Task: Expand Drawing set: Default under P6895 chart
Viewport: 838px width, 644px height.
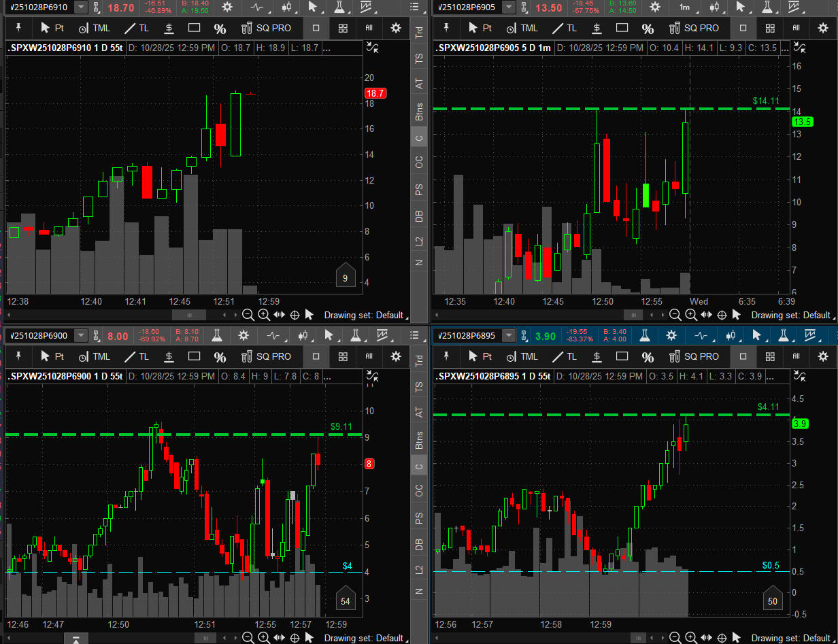Action: pyautogui.click(x=792, y=638)
